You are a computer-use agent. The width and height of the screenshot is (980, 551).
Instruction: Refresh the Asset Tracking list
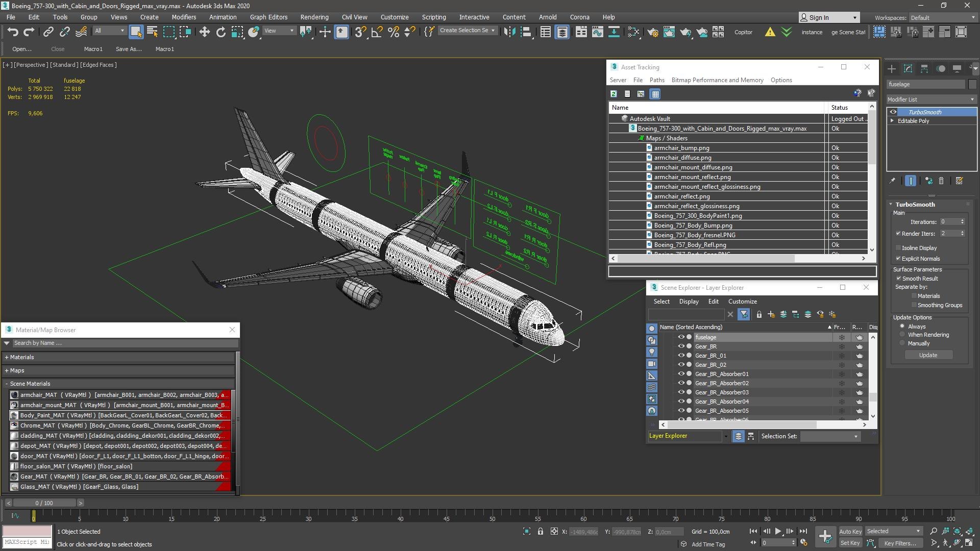614,94
